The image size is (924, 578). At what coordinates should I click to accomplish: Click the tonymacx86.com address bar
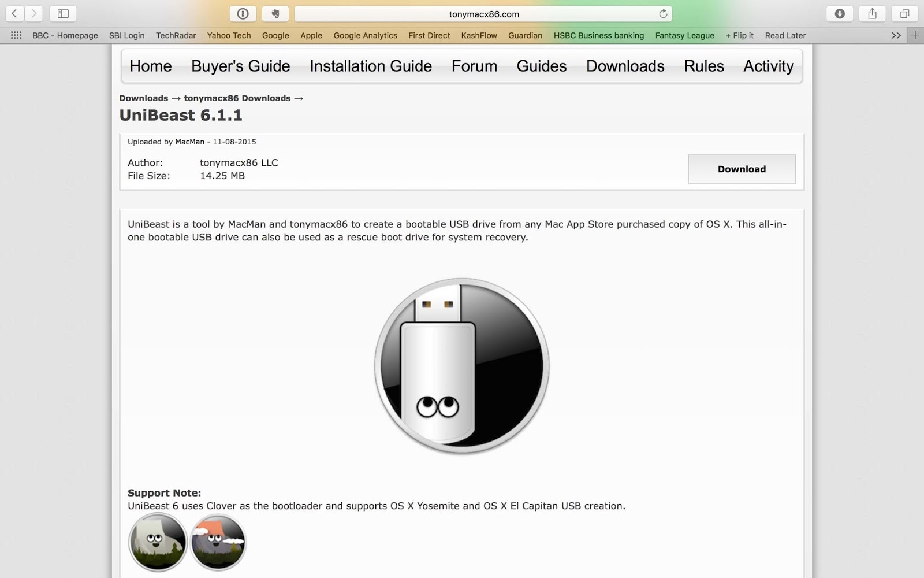[483, 14]
